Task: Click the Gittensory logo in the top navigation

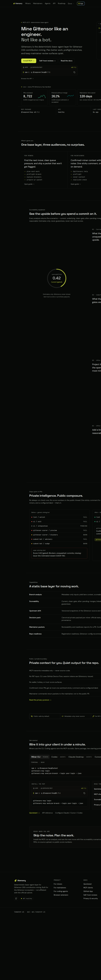Action: [x=18, y=3]
